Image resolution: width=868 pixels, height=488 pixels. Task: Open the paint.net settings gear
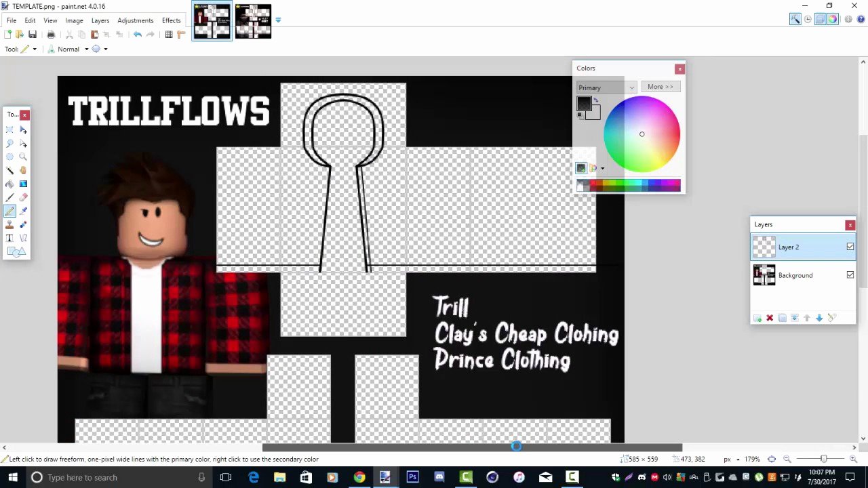pyautogui.click(x=848, y=20)
